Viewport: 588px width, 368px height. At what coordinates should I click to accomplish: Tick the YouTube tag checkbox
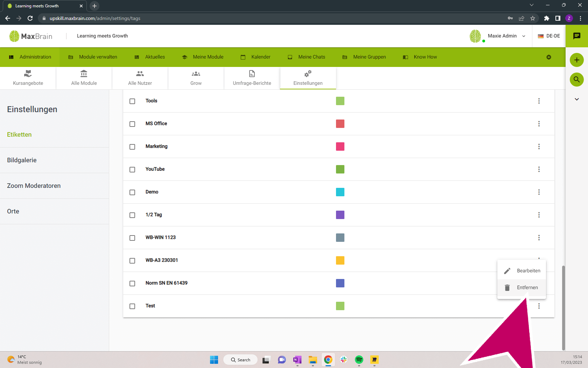(132, 170)
